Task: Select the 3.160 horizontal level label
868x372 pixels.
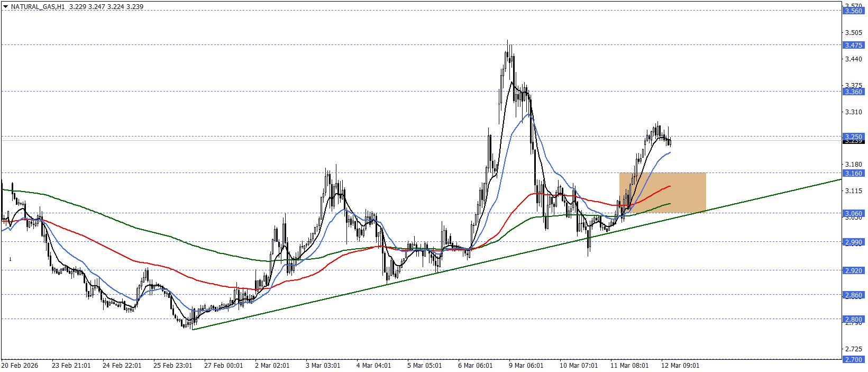Action: point(853,173)
